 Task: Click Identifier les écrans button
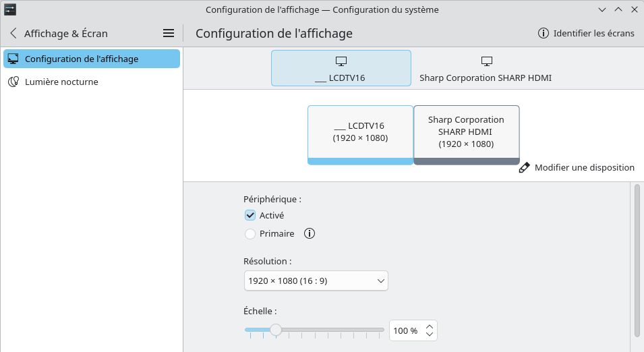(586, 33)
